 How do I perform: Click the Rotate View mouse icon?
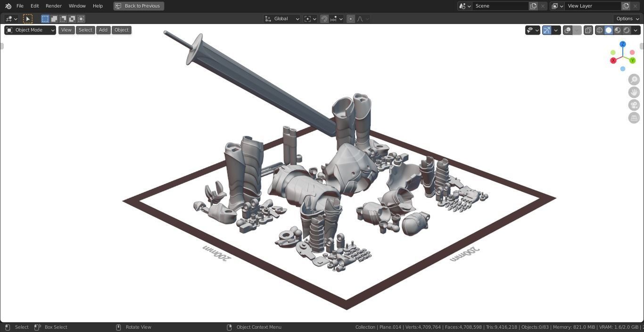pyautogui.click(x=118, y=327)
